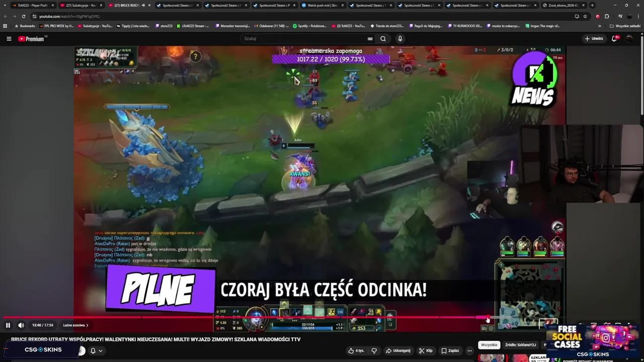Viewport: 644px width, 362px height.
Task: Mute the '(27) BRUCE REKORD' tab audio icon
Action: (143, 5)
